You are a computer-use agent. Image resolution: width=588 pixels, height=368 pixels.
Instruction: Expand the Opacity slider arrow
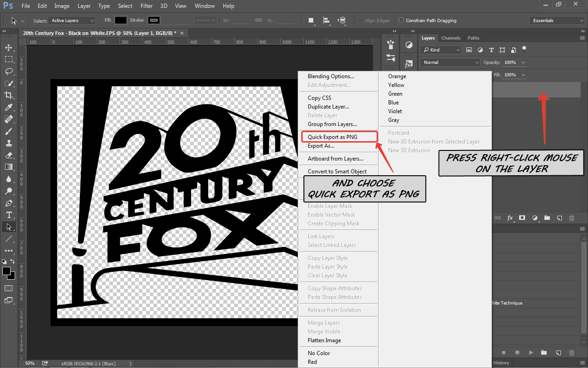pyautogui.click(x=524, y=62)
